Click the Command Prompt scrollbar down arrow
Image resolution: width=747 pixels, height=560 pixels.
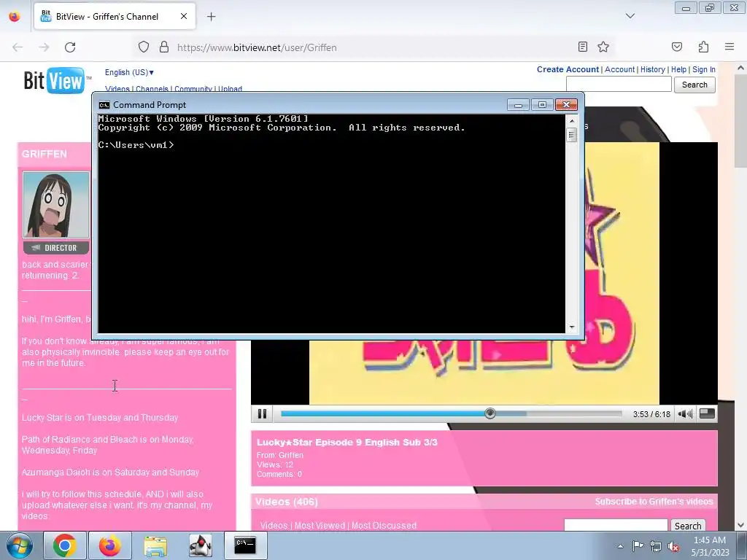point(572,327)
